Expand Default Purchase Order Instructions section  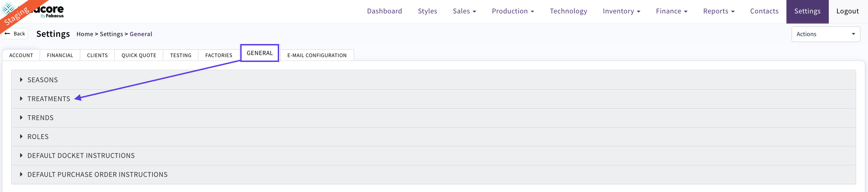coord(97,174)
